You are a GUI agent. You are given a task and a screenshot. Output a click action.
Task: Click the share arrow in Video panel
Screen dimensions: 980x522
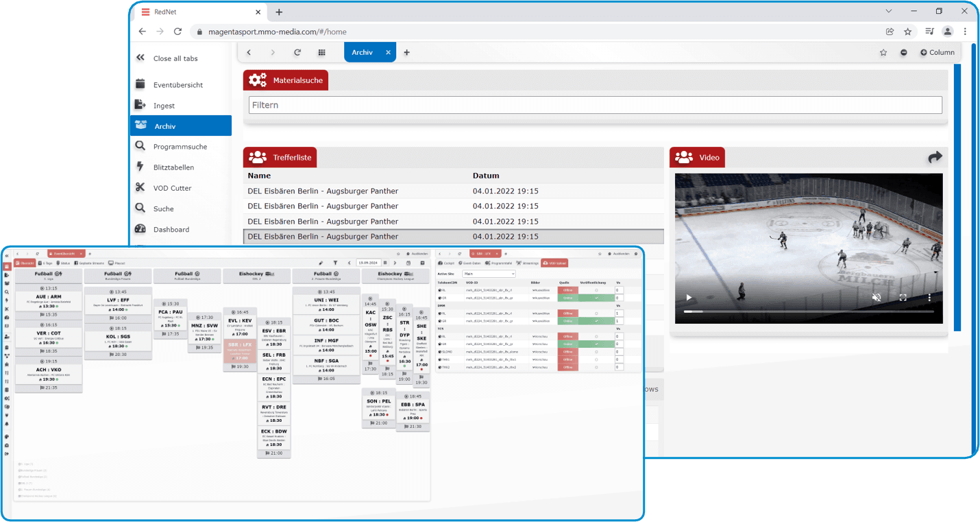pyautogui.click(x=935, y=158)
